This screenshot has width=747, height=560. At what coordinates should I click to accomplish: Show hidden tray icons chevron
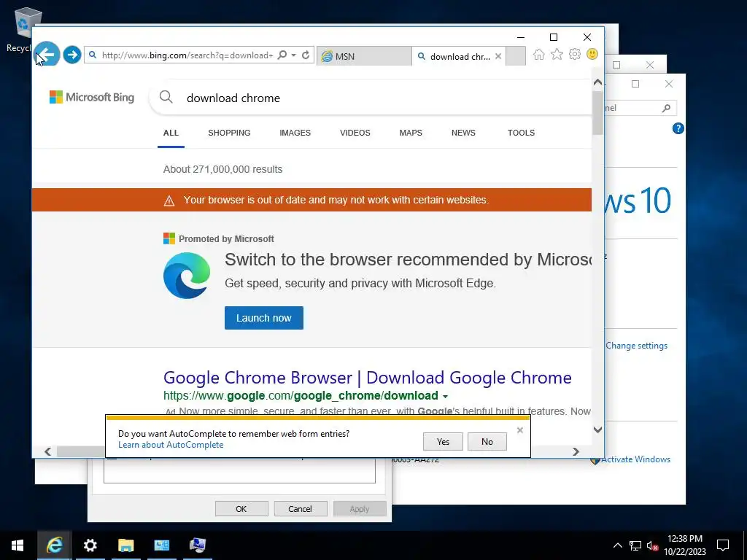[x=617, y=545]
